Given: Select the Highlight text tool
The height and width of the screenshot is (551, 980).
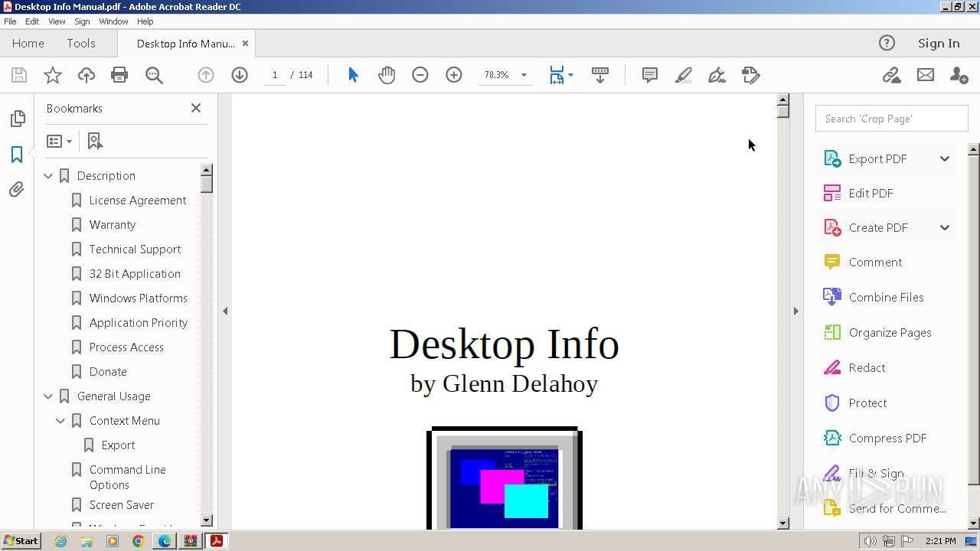Looking at the screenshot, I should (684, 75).
